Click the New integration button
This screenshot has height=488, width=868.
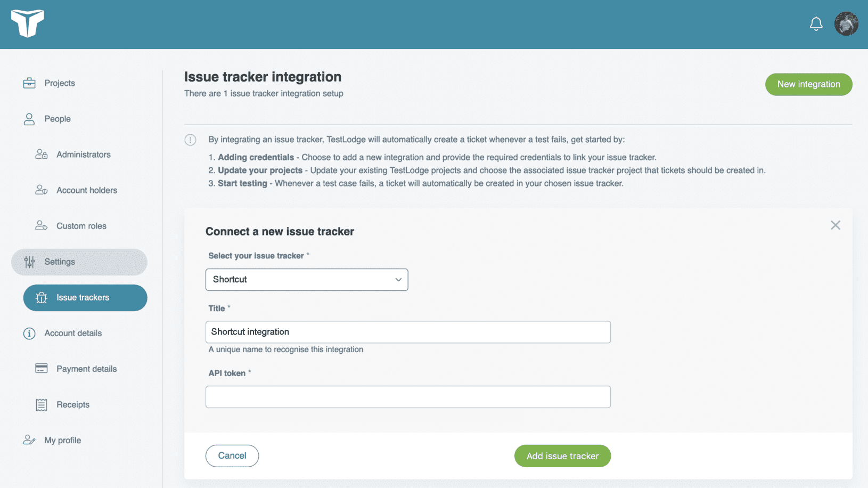click(x=808, y=84)
